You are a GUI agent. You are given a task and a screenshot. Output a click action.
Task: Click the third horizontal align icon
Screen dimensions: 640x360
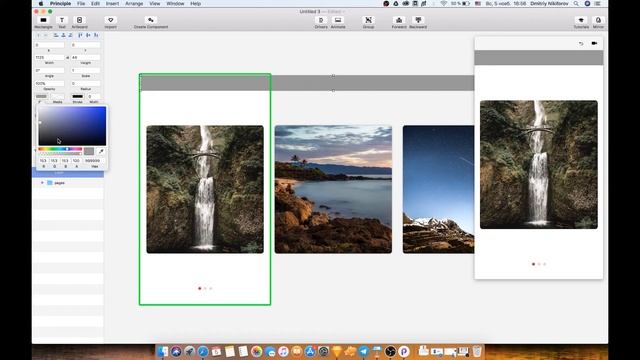tap(70, 36)
